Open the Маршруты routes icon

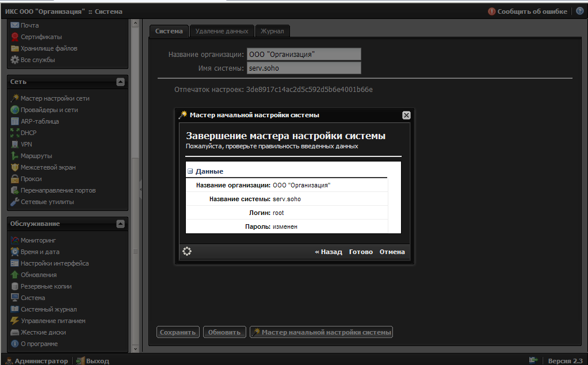click(14, 156)
